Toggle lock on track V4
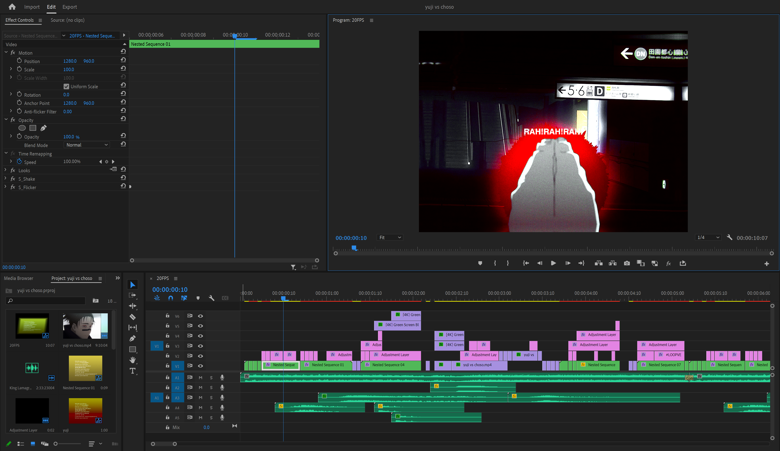 (x=167, y=336)
